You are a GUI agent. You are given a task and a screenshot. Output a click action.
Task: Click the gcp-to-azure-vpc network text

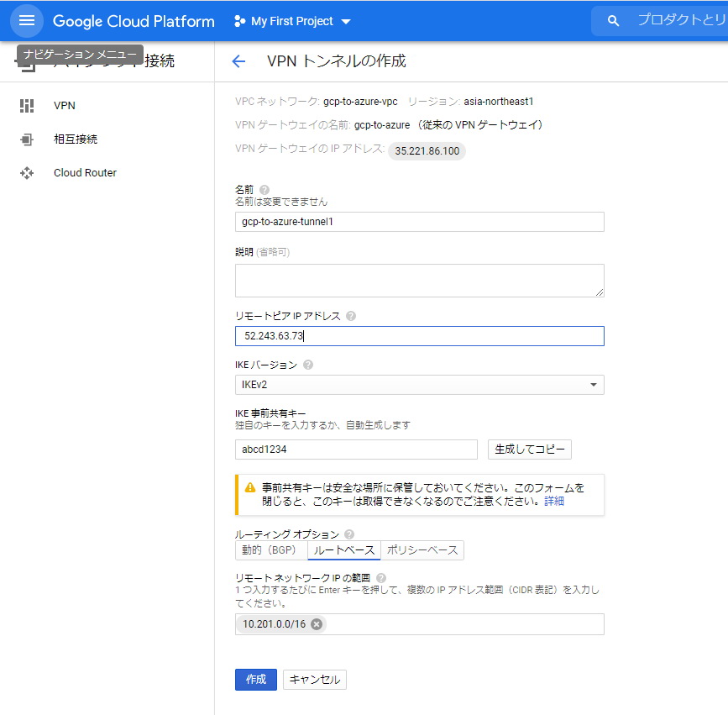360,102
